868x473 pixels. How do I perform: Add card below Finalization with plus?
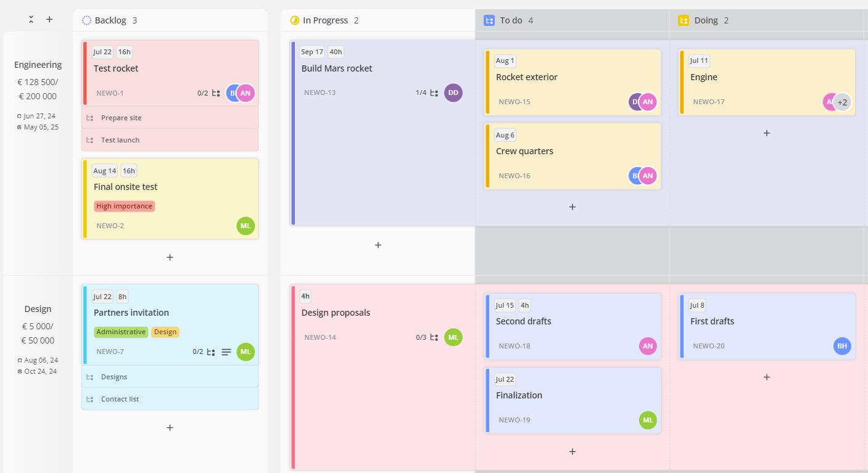coord(572,451)
